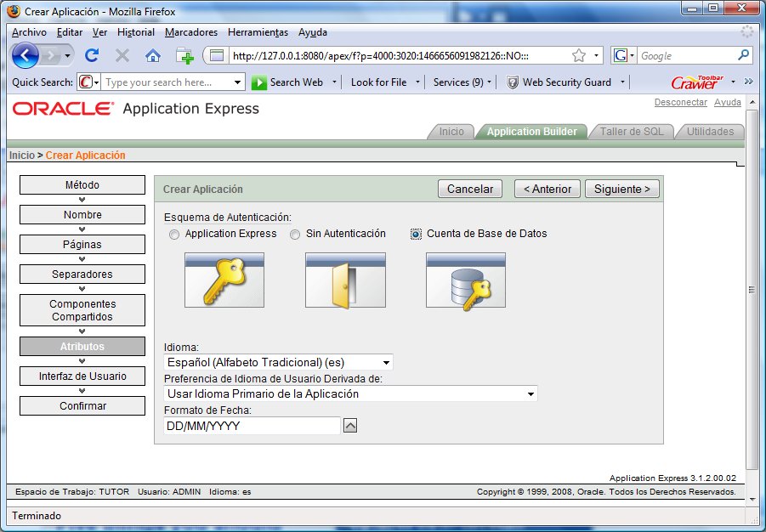Click the new tab plus icon
The height and width of the screenshot is (532, 766).
tap(184, 56)
